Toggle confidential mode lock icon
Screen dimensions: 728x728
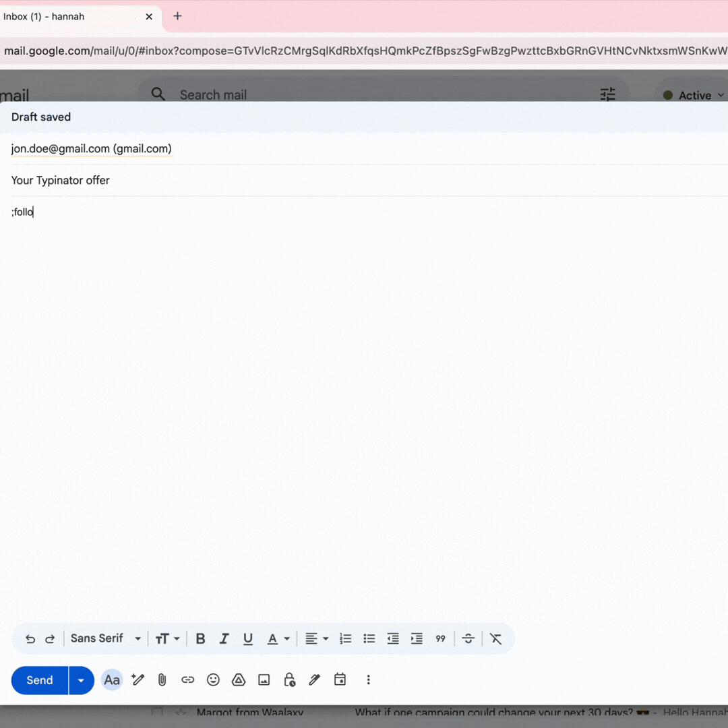pos(290,680)
